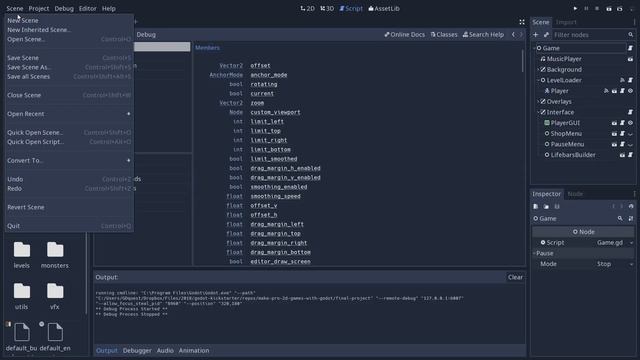Open PlayerGUI scene in editor icon

point(614,122)
